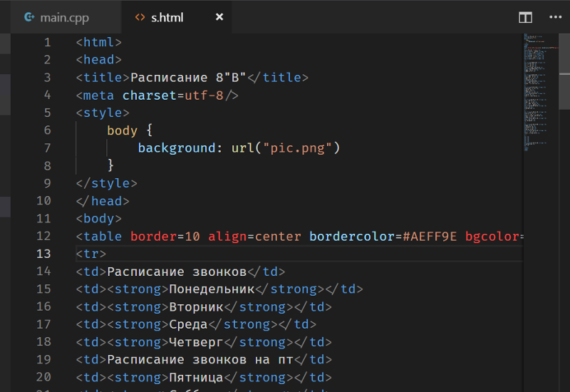Click the word Четверг on line 18
570x392 pixels.
(x=196, y=342)
